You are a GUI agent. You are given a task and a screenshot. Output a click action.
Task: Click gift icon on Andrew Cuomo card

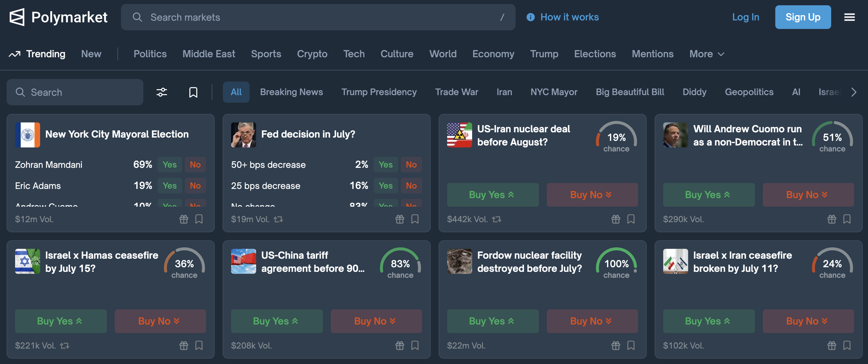(x=832, y=219)
